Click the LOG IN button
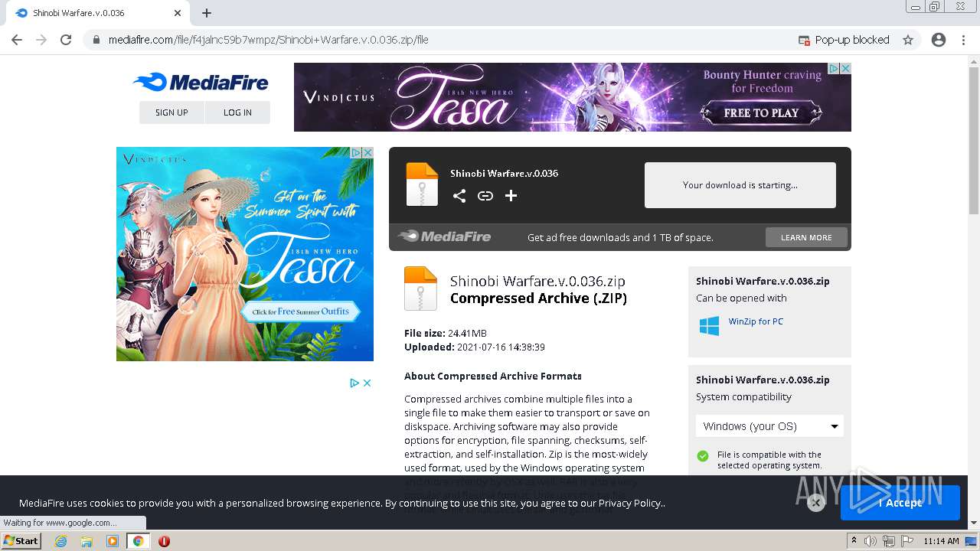This screenshot has width=980, height=551. tap(237, 112)
